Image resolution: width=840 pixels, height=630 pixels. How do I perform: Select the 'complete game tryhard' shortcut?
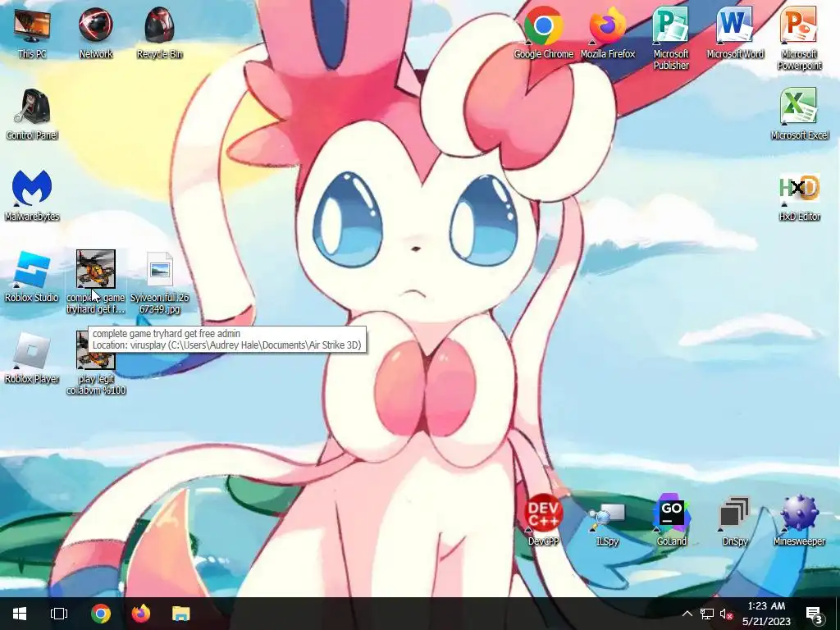pyautogui.click(x=96, y=282)
